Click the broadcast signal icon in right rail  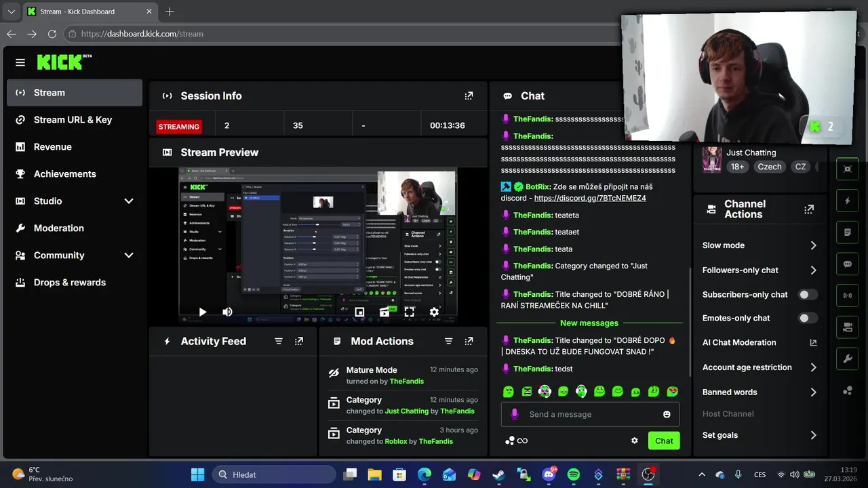click(848, 296)
